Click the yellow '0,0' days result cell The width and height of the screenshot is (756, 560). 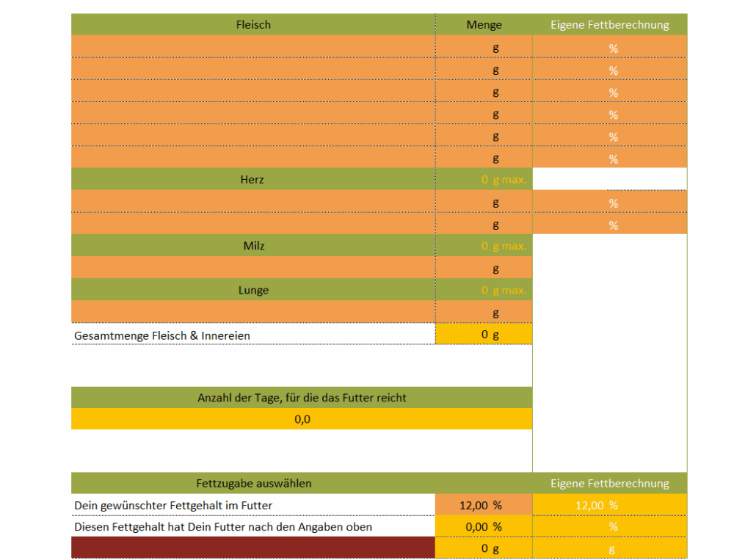coord(302,419)
